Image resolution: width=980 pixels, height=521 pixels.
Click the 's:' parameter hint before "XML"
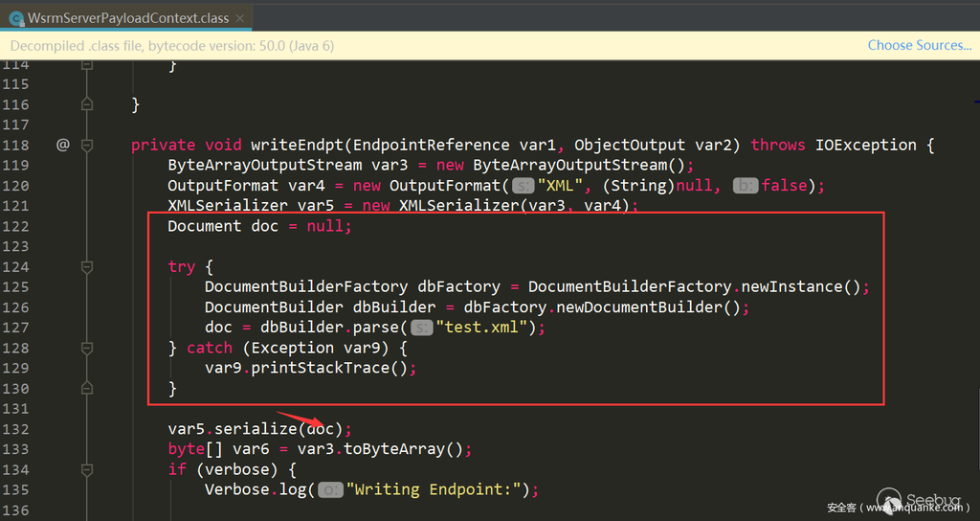click(523, 186)
